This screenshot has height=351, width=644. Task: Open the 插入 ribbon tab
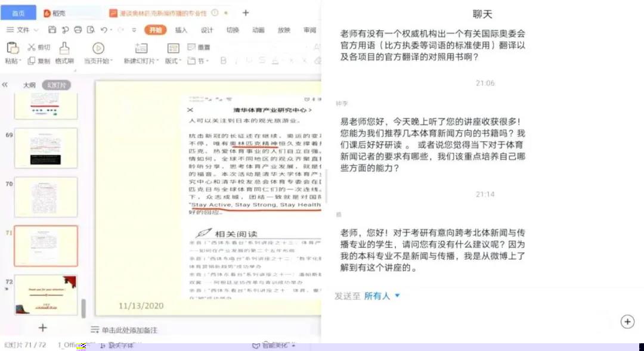181,30
